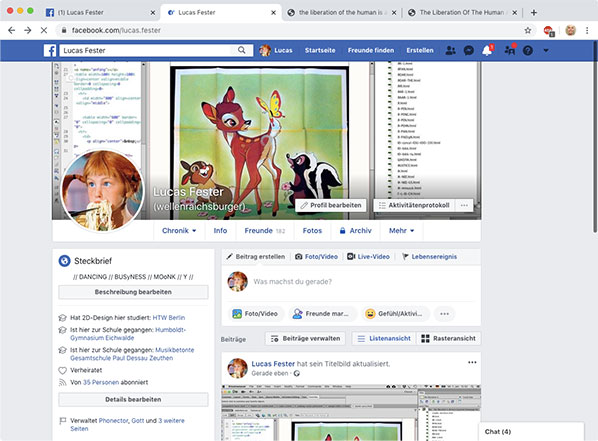
Task: Open a new browser tab
Action: point(534,13)
